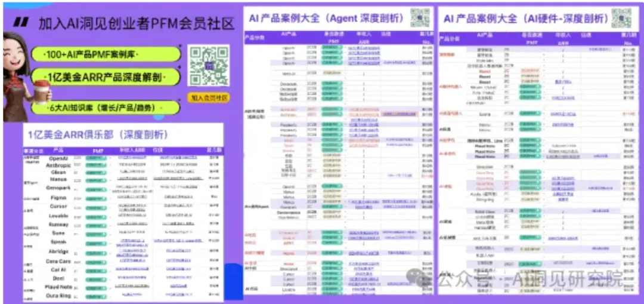
Task: Click the Suno product name
Action: click(x=58, y=234)
